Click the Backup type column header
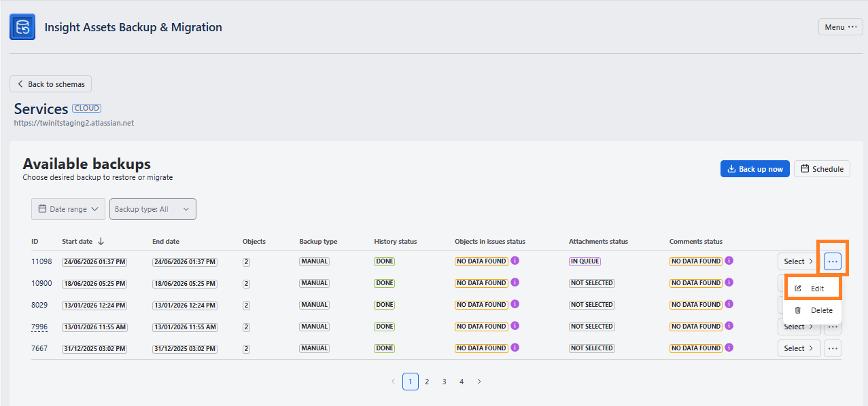The image size is (868, 406). coord(318,241)
